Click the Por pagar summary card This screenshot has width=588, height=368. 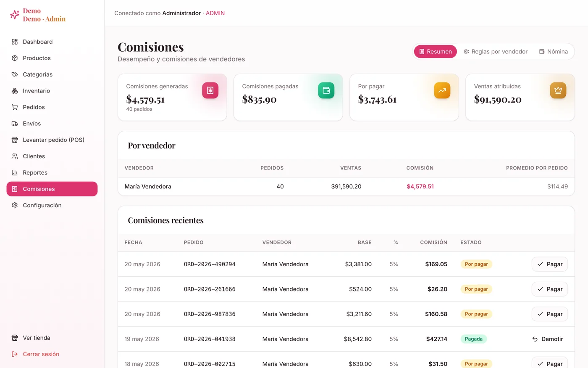[x=404, y=98]
